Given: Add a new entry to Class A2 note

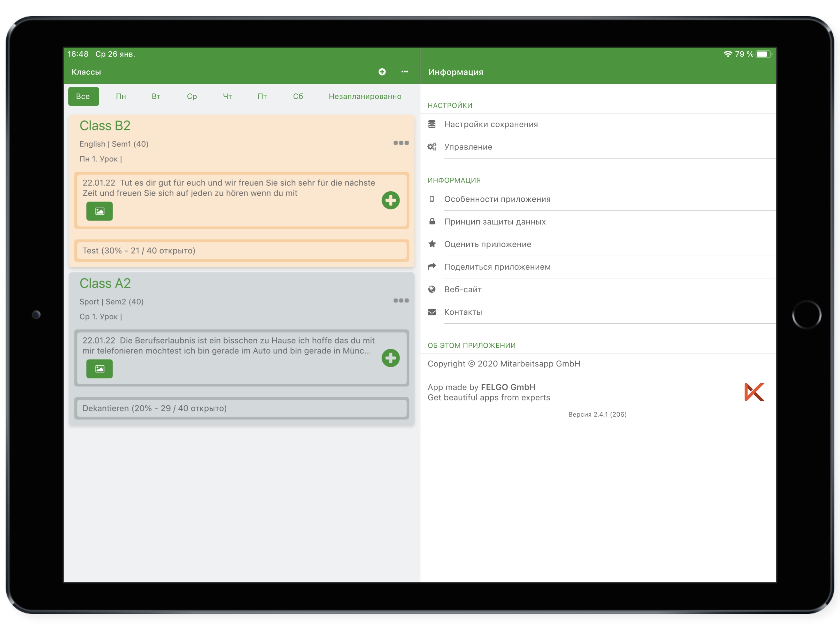Looking at the screenshot, I should tap(390, 358).
